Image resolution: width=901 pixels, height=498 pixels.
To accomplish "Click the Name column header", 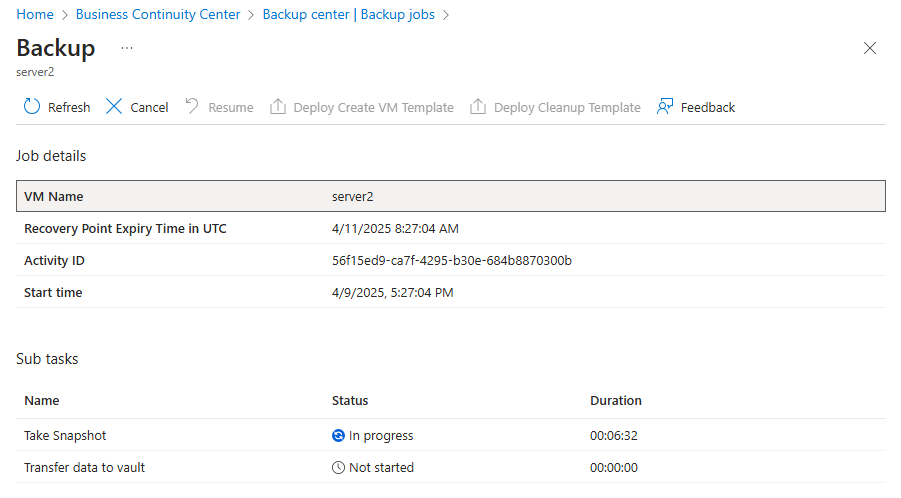I will [42, 401].
